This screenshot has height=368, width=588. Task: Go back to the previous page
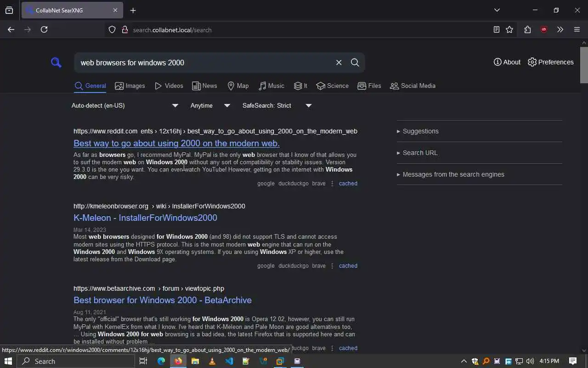coord(11,29)
